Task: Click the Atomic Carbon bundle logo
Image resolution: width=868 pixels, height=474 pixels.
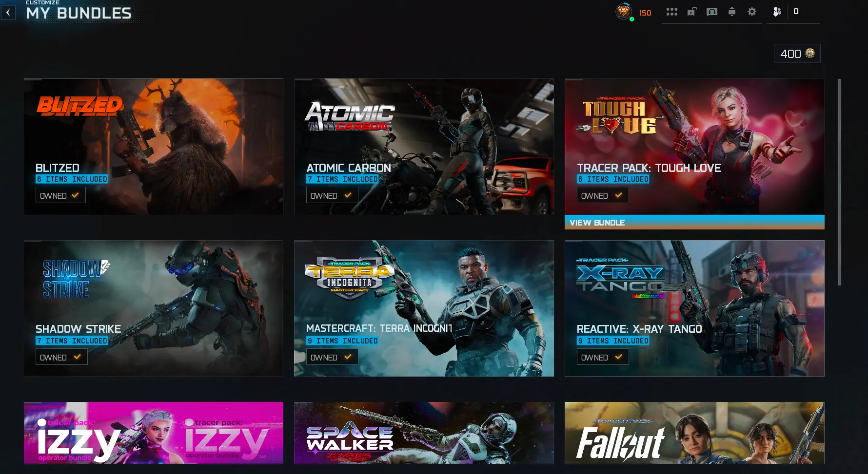Action: pyautogui.click(x=350, y=116)
